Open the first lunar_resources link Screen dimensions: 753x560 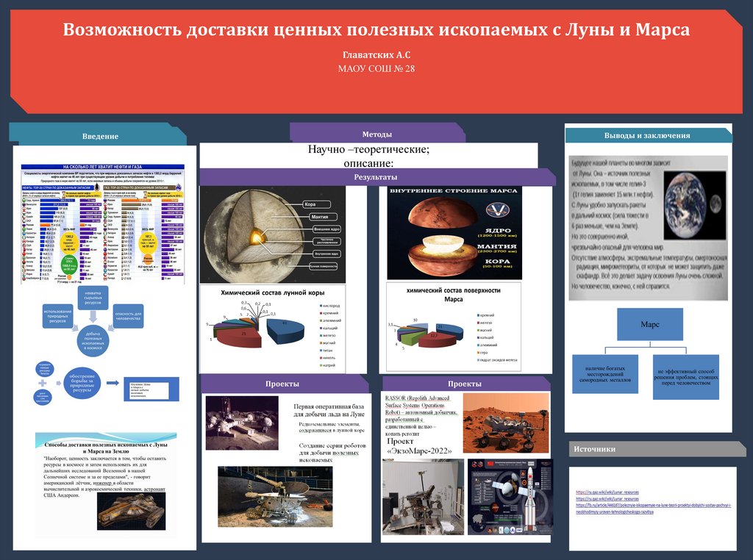tap(607, 492)
